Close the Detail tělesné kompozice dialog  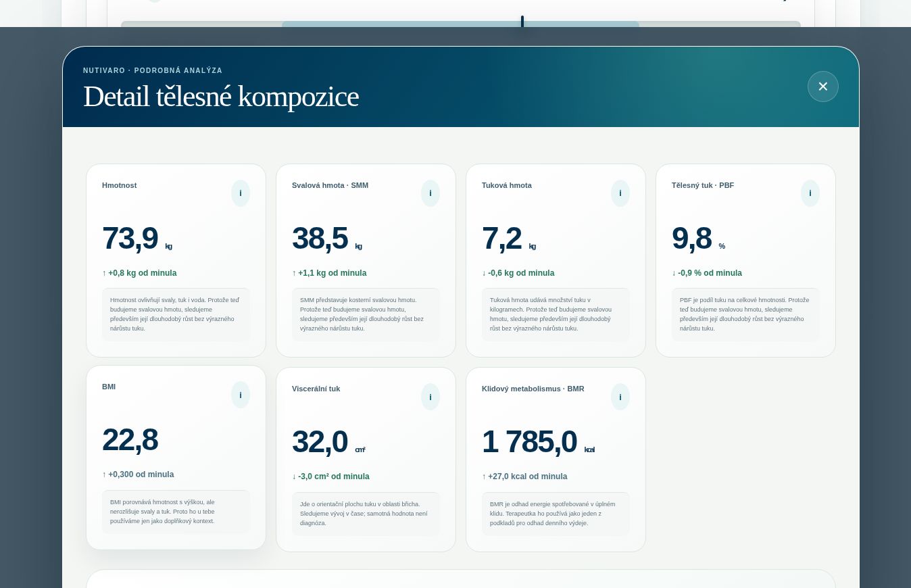pos(823,87)
